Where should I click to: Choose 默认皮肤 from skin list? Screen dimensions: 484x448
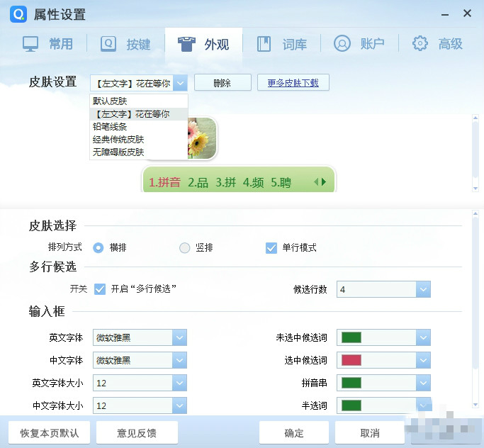point(139,101)
